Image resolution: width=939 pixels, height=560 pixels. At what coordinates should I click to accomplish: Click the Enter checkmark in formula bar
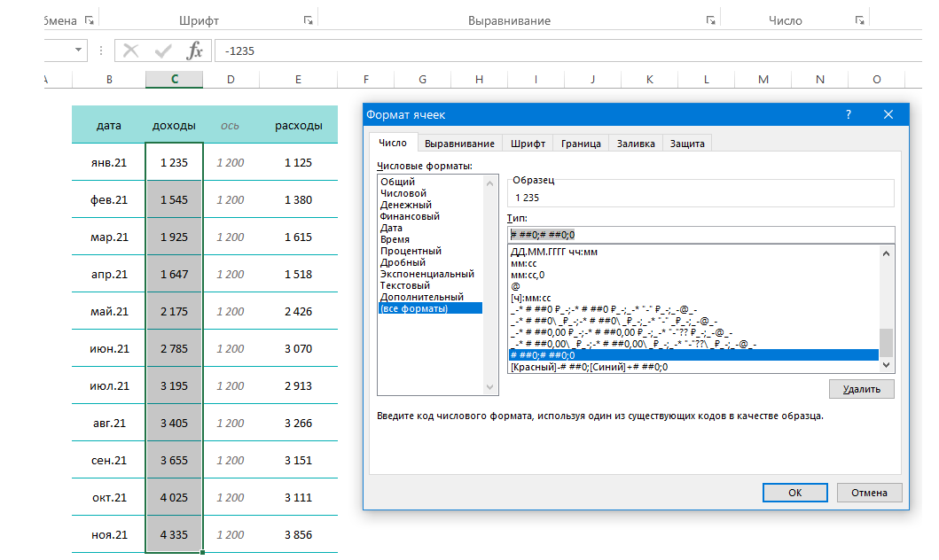(x=162, y=51)
